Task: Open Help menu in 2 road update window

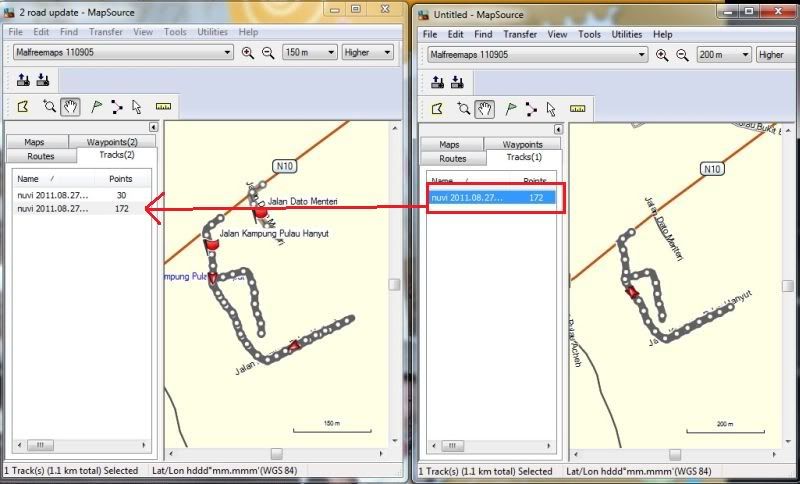Action: pos(248,32)
